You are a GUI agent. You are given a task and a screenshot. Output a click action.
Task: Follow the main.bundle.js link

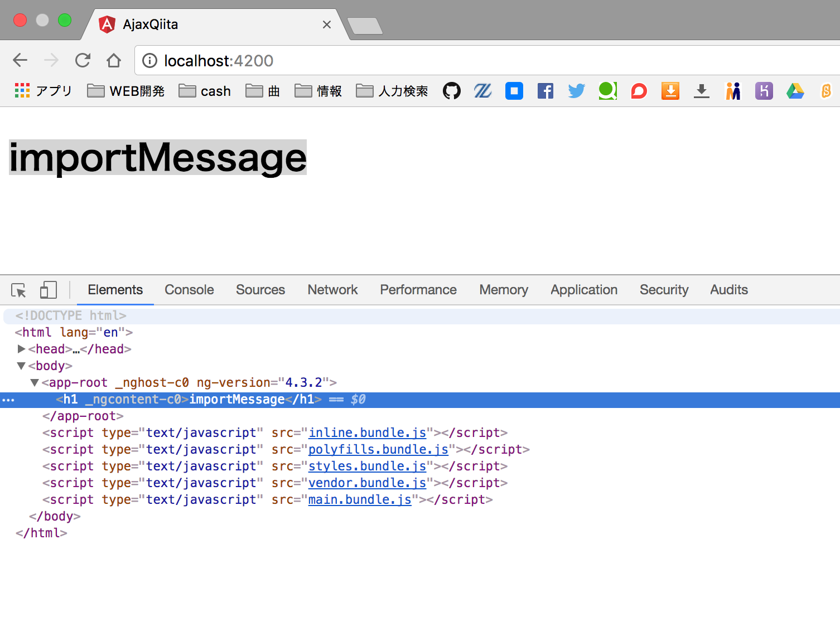click(x=360, y=499)
